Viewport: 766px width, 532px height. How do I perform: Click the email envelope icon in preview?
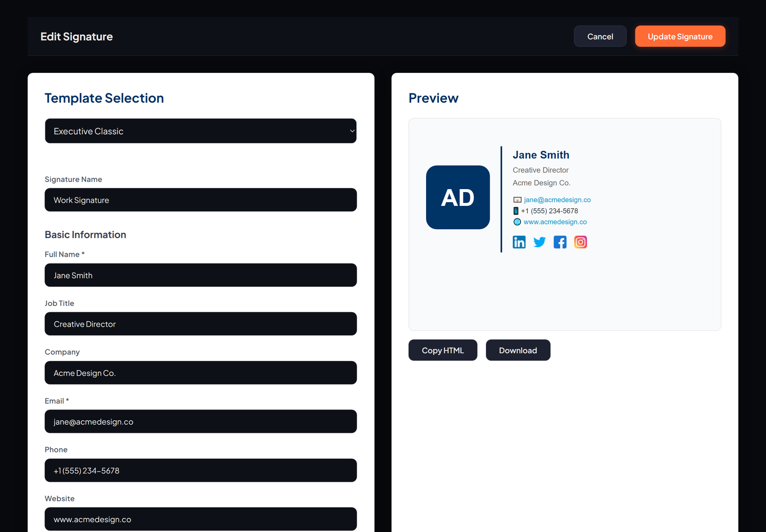tap(517, 200)
